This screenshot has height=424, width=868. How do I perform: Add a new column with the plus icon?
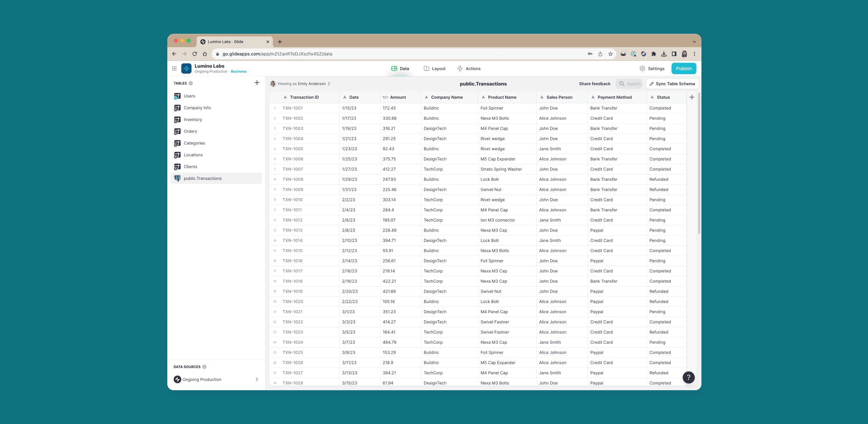(x=692, y=97)
